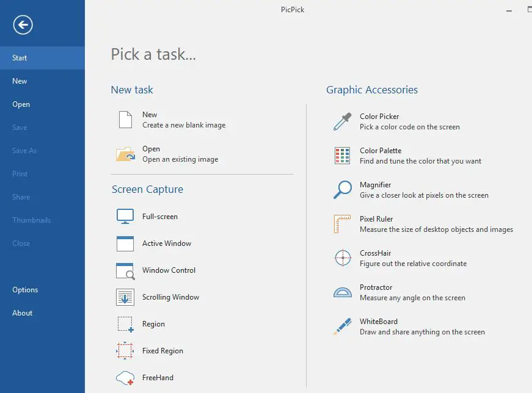Click "Figure out the relative coordinate" text
This screenshot has height=393, width=532.
414,264
